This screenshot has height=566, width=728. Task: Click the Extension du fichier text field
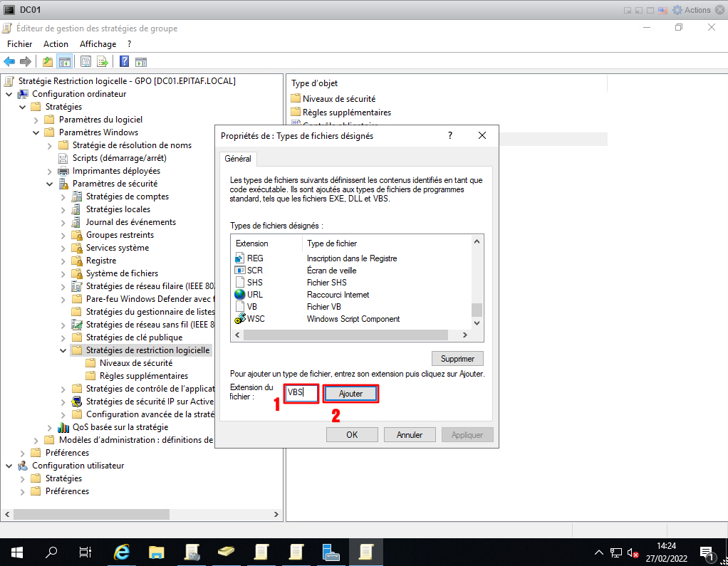coord(301,393)
